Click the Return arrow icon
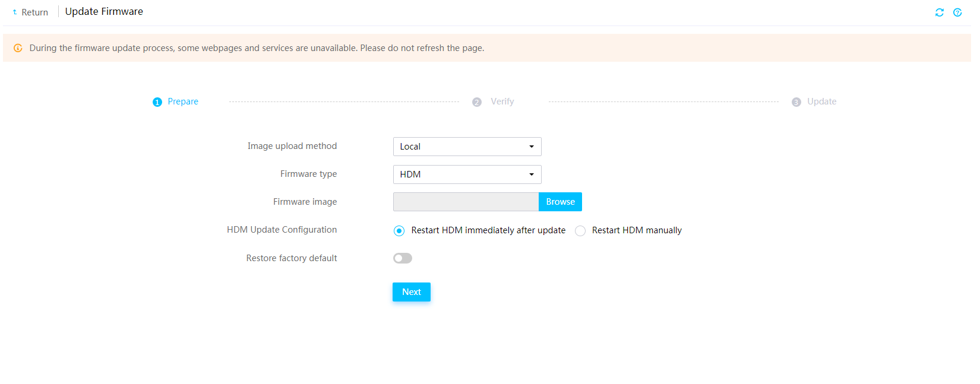Image resolution: width=980 pixels, height=384 pixels. click(x=15, y=12)
